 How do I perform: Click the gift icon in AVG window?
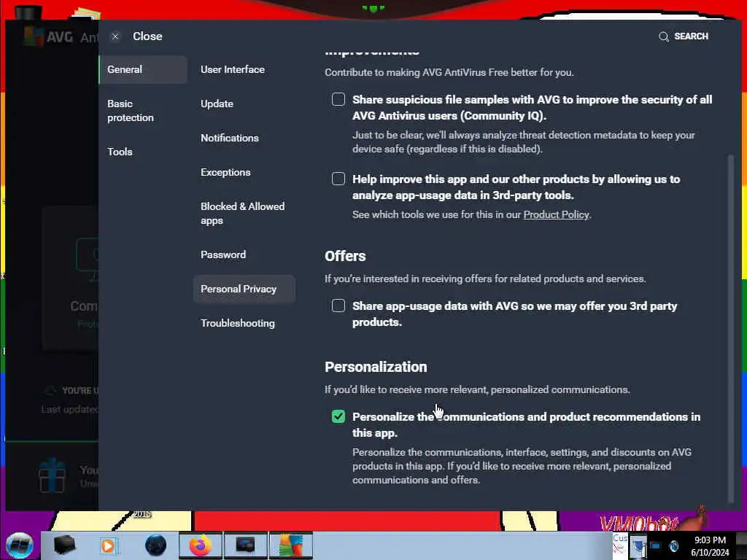coord(52,476)
